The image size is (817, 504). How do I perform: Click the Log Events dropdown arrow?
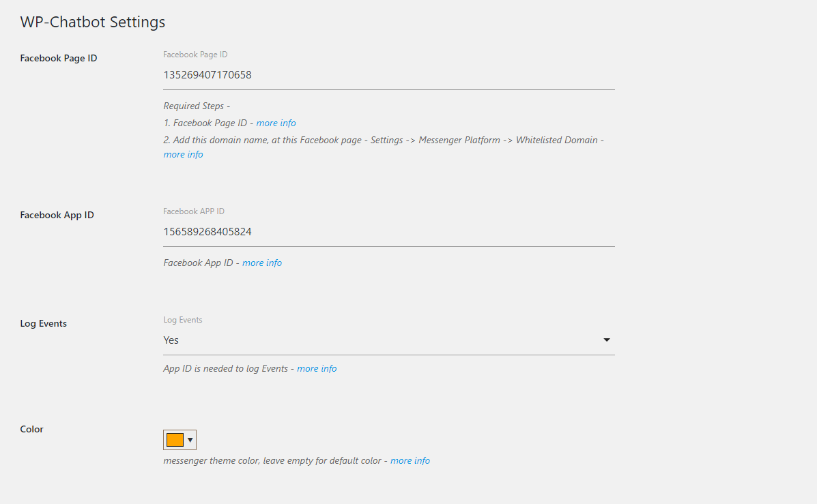pyautogui.click(x=607, y=340)
